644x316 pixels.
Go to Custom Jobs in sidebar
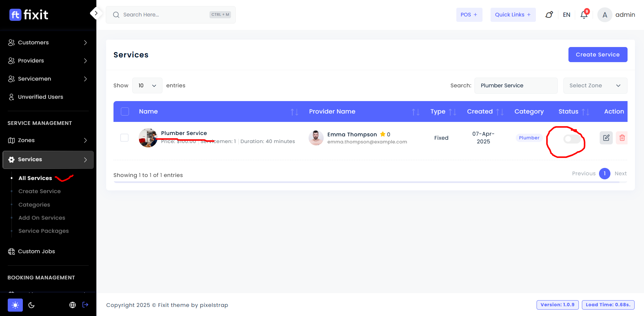[36, 252]
